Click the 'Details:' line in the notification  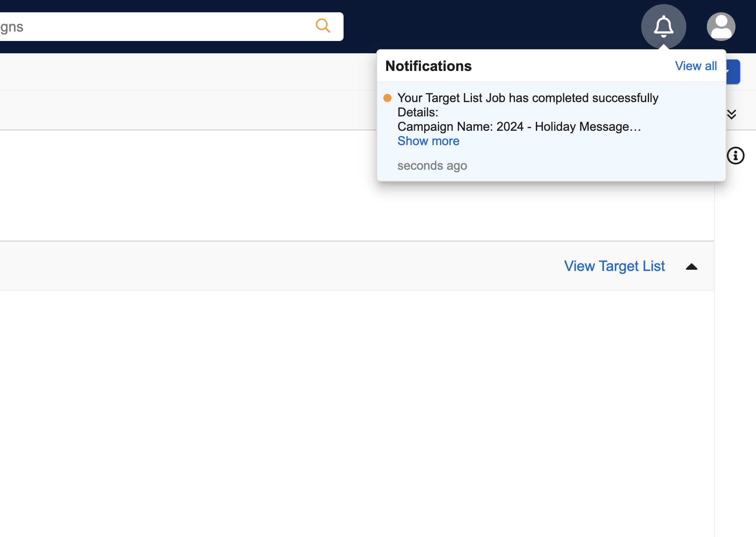(x=418, y=112)
